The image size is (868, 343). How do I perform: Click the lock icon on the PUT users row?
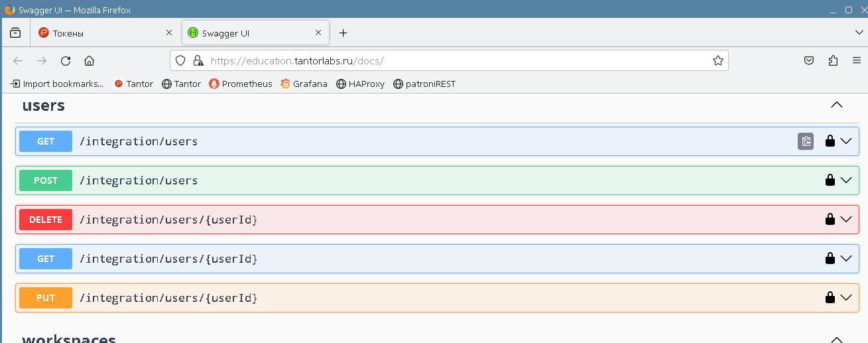[x=830, y=298]
